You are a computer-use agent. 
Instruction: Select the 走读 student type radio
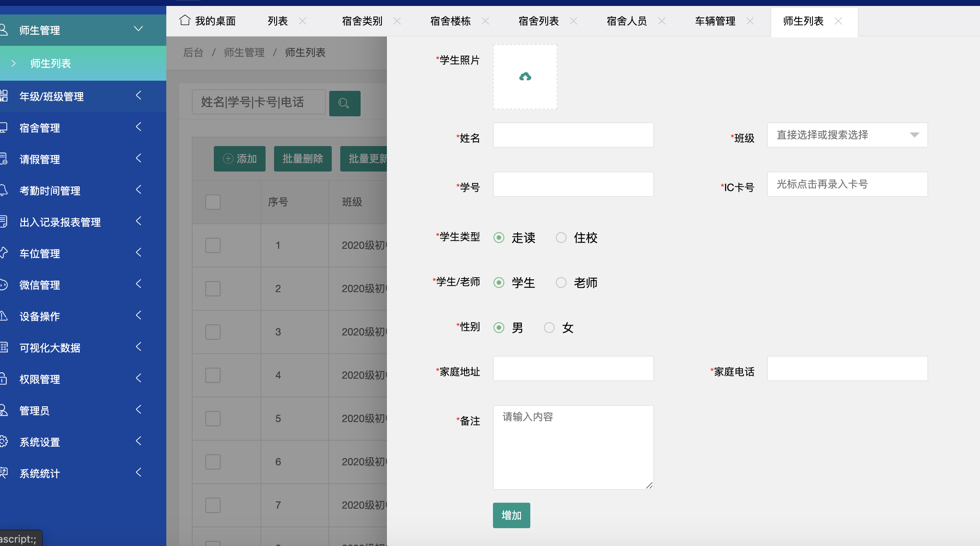coord(499,237)
